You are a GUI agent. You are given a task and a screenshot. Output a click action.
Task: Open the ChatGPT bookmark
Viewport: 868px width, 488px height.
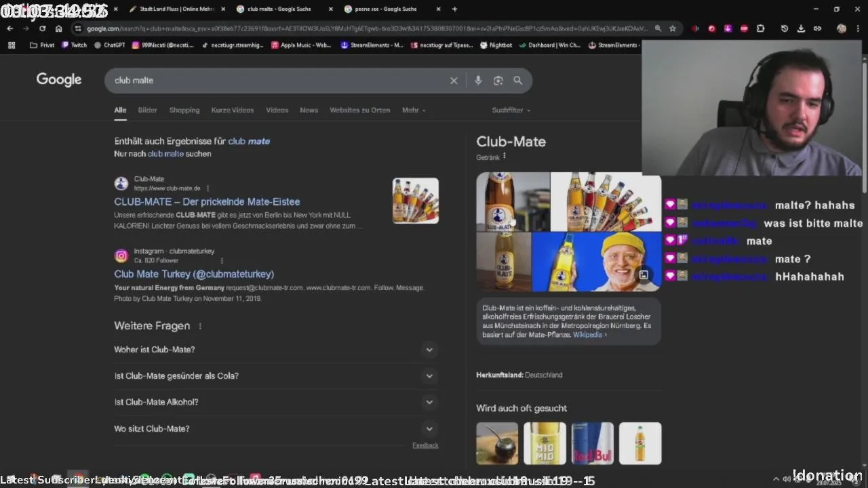[110, 45]
